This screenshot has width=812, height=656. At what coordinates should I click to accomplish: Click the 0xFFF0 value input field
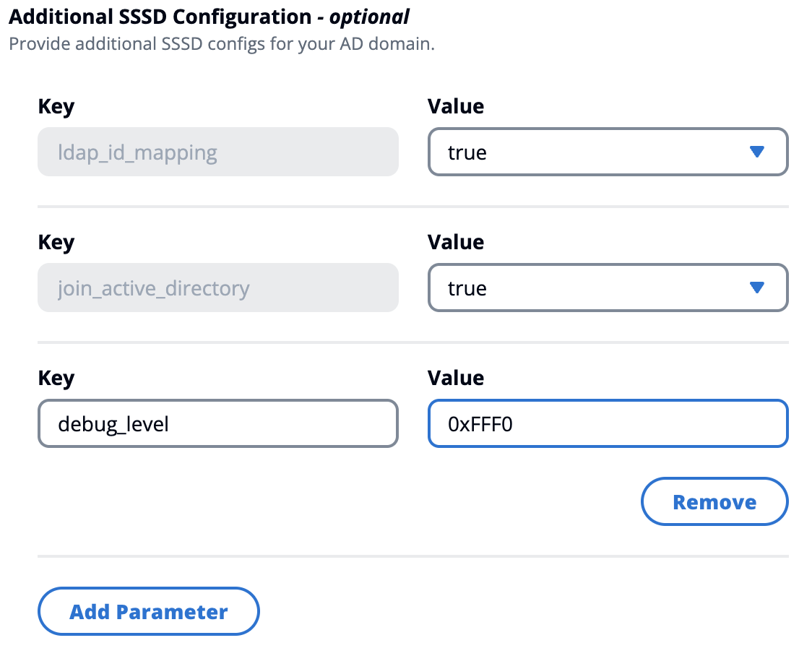[x=608, y=423]
